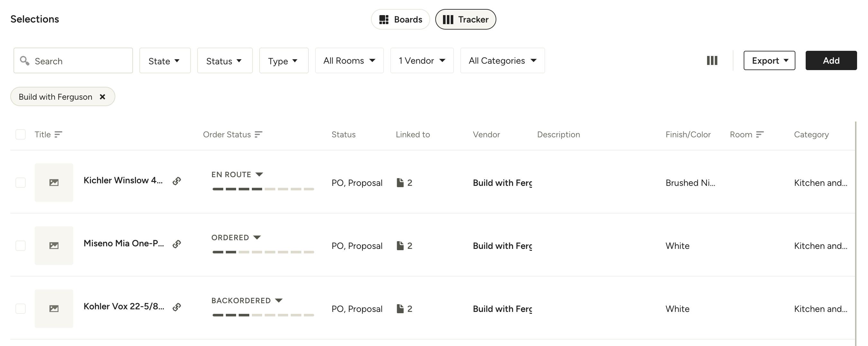Expand the EN ROUTE order status dropdown

(x=259, y=174)
